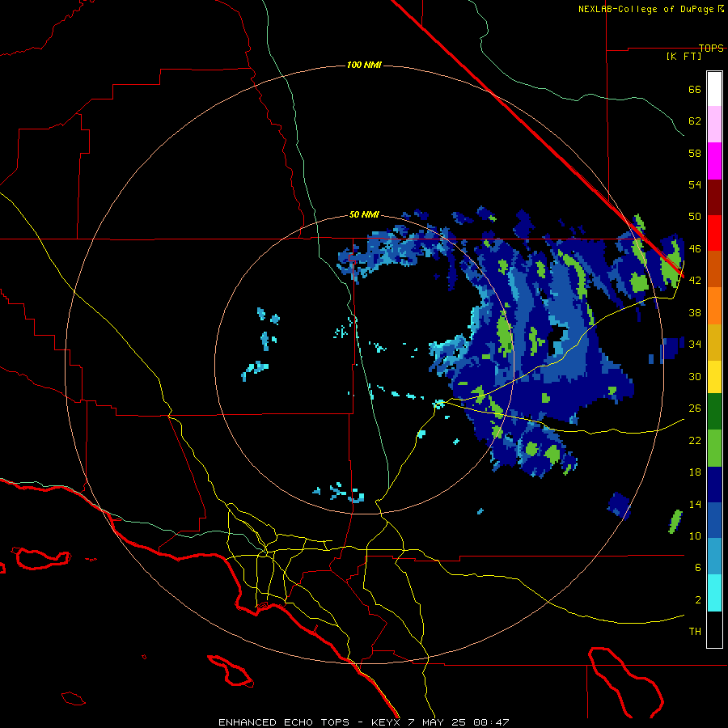Click the magenta 58 K FT legend swatch

coord(714,161)
